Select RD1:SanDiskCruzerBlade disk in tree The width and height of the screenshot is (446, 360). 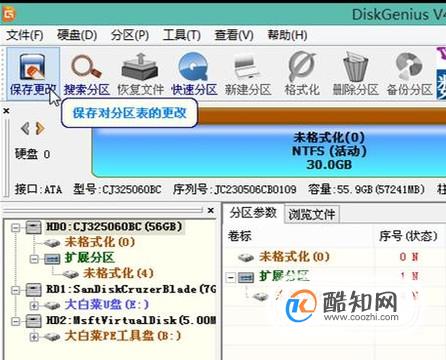(x=131, y=289)
